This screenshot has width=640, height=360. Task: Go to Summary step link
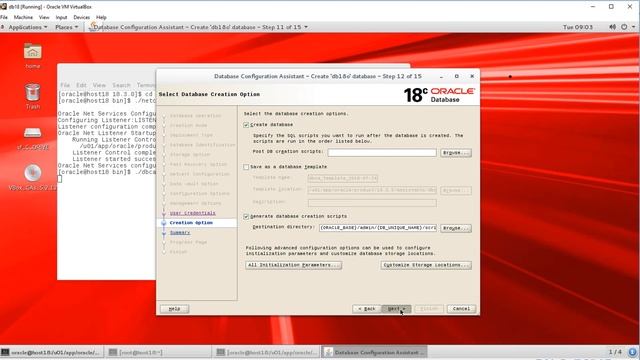pyautogui.click(x=180, y=233)
